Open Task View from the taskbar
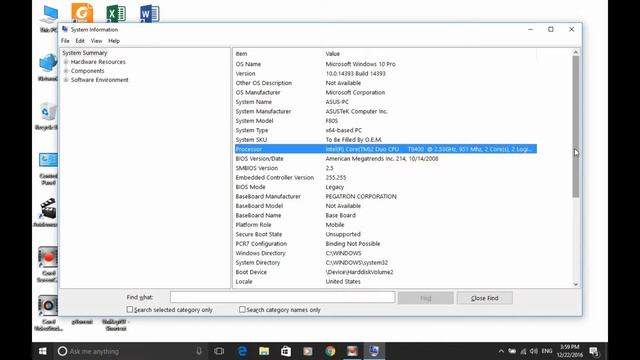 (x=219, y=351)
